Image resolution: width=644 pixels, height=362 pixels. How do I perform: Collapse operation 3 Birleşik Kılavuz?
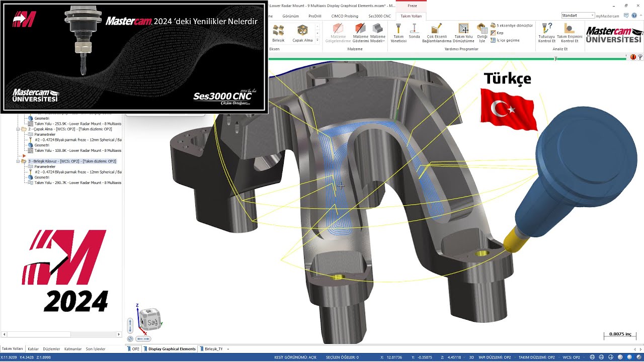click(18, 161)
